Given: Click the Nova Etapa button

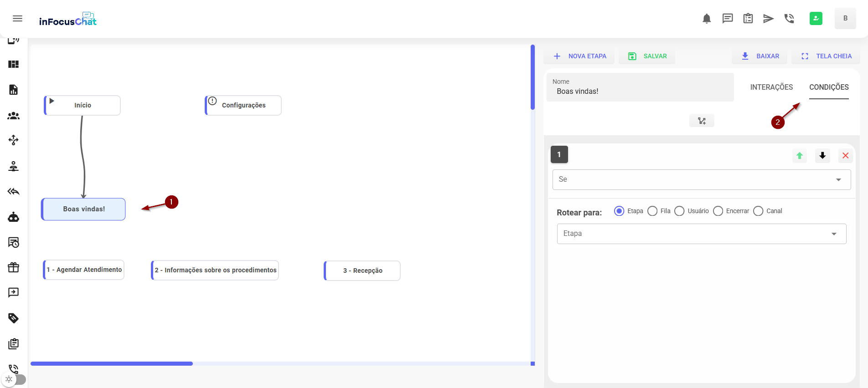Looking at the screenshot, I should click(x=579, y=56).
